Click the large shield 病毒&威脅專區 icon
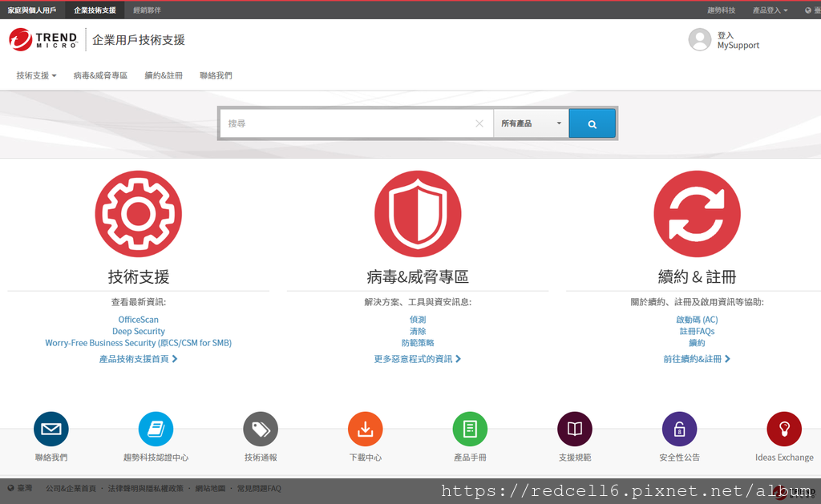This screenshot has height=504, width=821. coord(418,213)
